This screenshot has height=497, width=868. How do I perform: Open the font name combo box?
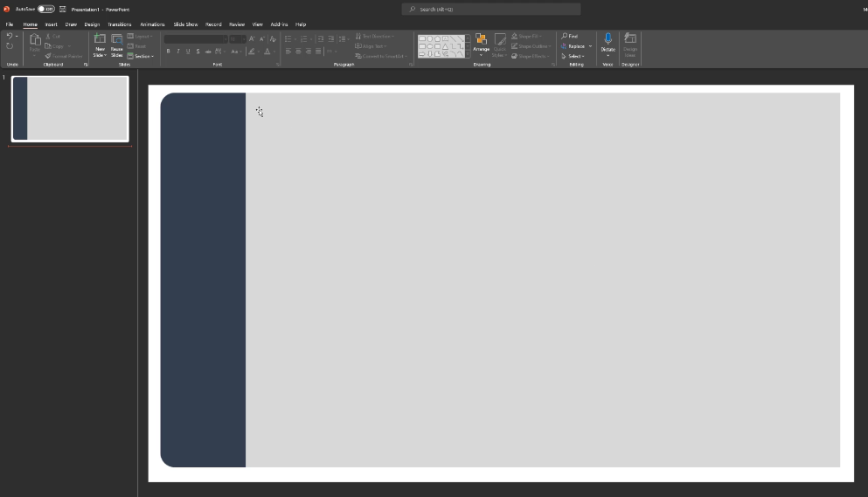(x=196, y=38)
